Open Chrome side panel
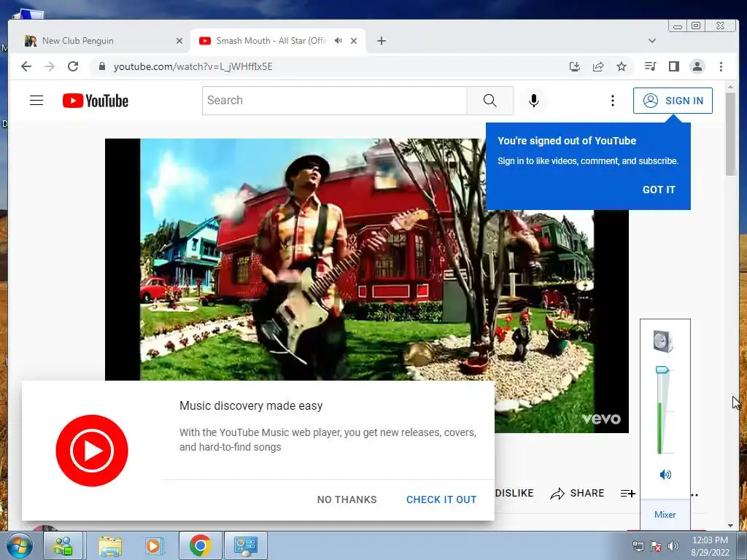Screen dimensions: 747x560 click(x=673, y=66)
